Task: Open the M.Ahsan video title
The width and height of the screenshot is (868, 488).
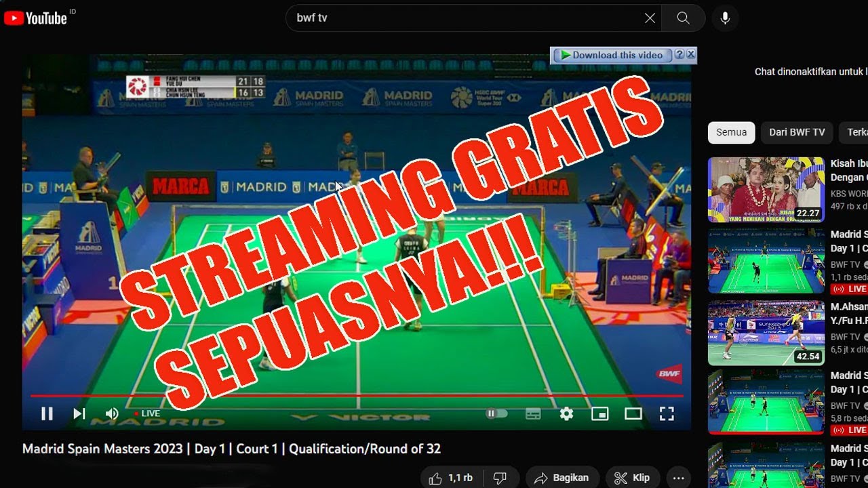Action: coord(849,314)
